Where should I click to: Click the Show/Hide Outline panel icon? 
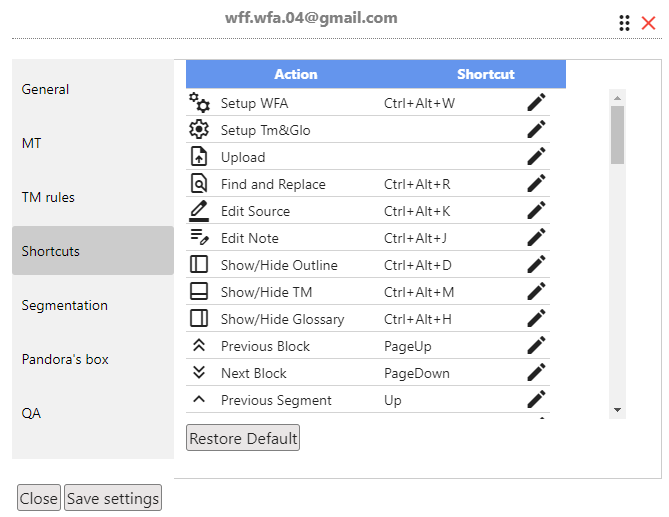pyautogui.click(x=199, y=264)
